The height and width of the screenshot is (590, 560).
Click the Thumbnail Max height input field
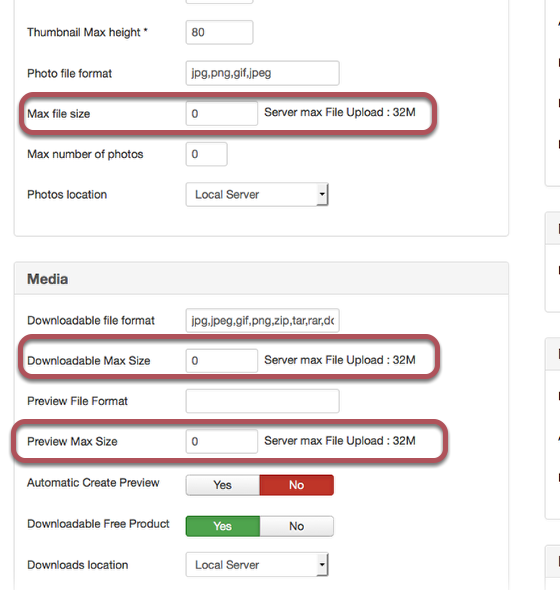click(219, 32)
